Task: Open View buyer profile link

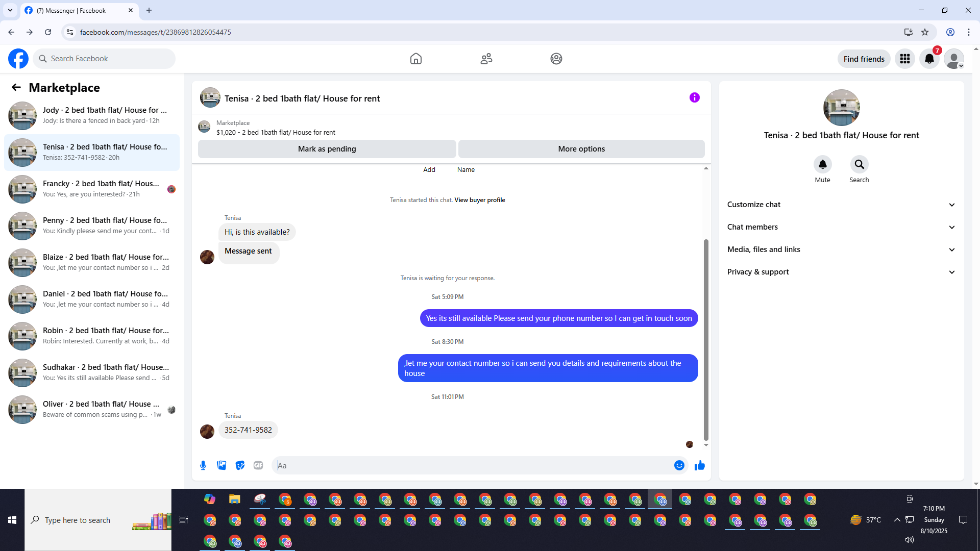Action: [x=479, y=200]
